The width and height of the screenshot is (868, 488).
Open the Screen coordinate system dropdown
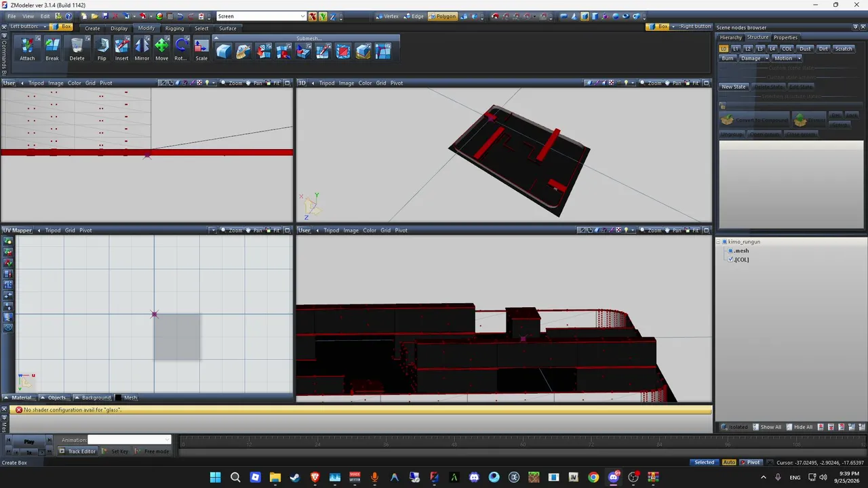(261, 16)
